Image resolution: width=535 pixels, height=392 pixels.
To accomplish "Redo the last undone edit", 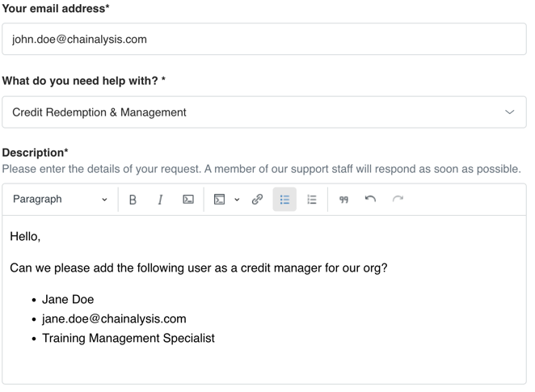I will click(x=398, y=200).
